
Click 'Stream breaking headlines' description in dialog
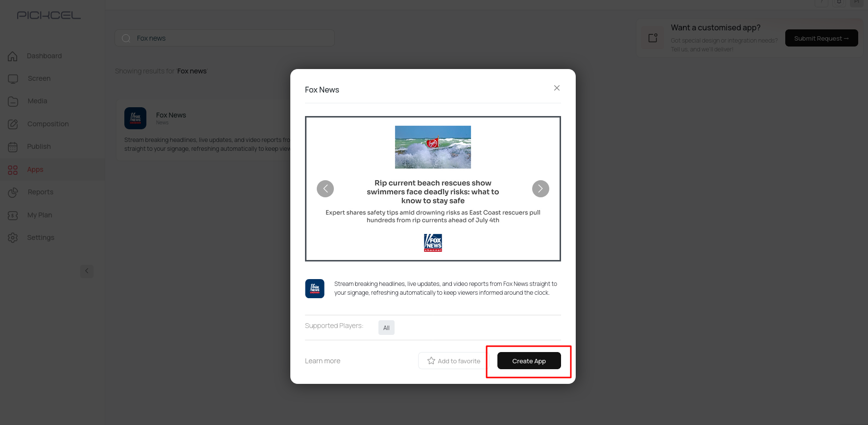446,288
